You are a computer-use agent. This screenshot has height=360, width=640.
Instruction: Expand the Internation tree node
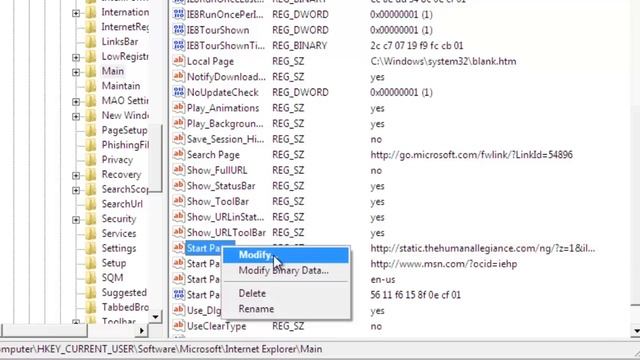[76, 13]
